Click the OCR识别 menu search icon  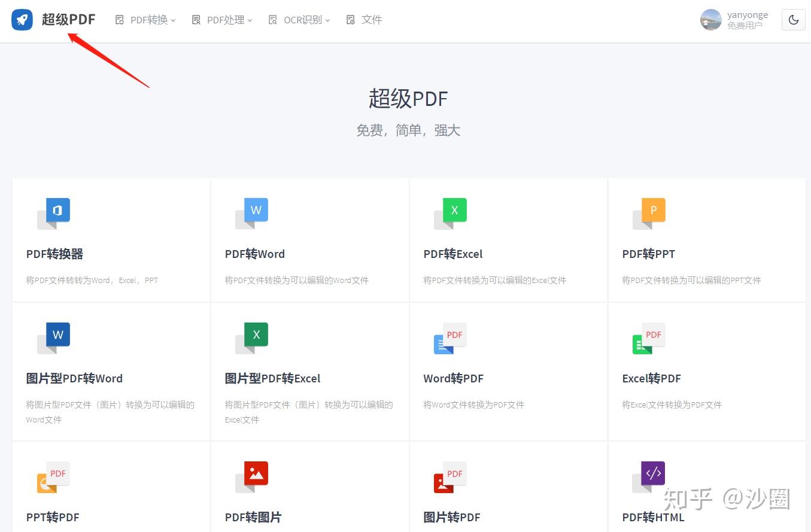click(273, 20)
